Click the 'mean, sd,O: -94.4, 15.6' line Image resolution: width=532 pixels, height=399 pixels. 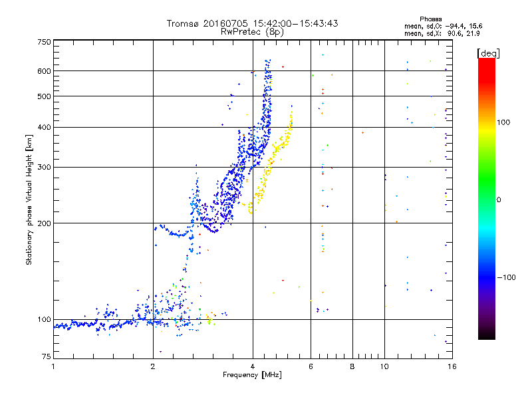click(x=443, y=26)
